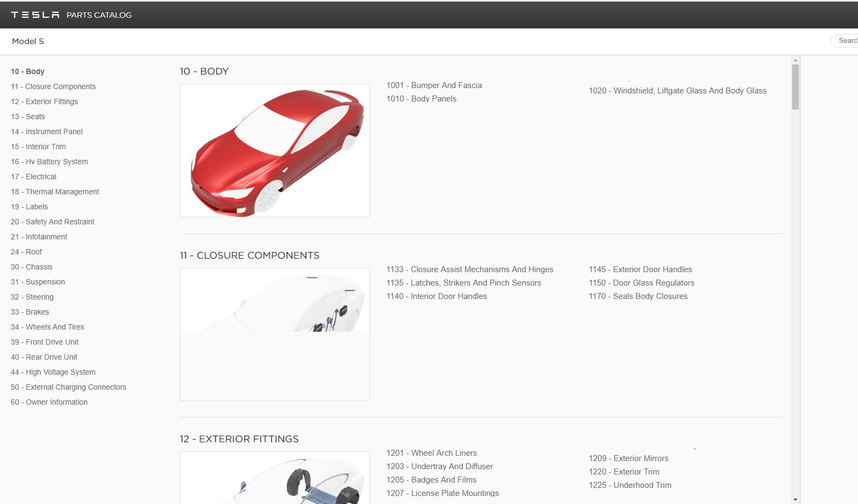The height and width of the screenshot is (504, 858).
Task: Open 1205 - Badges And Films
Action: tap(432, 480)
